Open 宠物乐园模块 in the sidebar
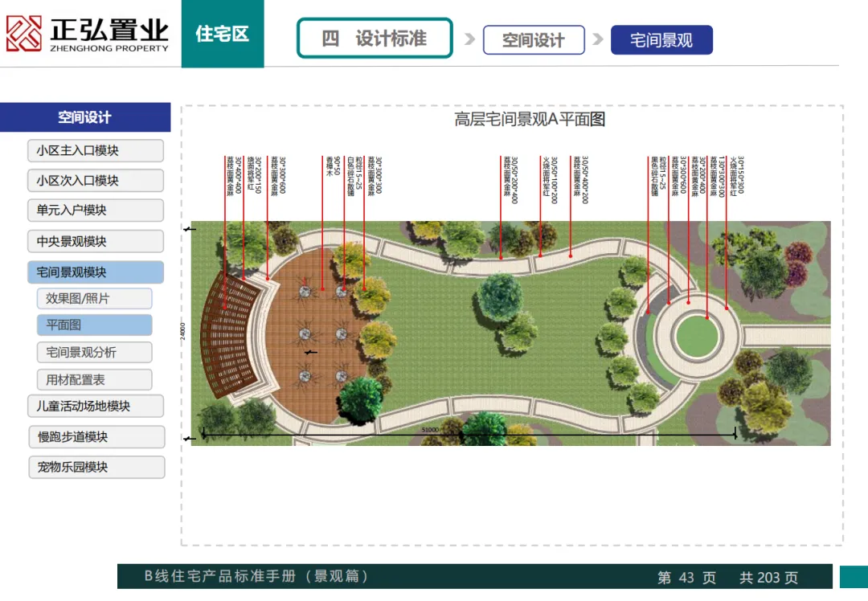This screenshot has width=868, height=601. [x=97, y=467]
